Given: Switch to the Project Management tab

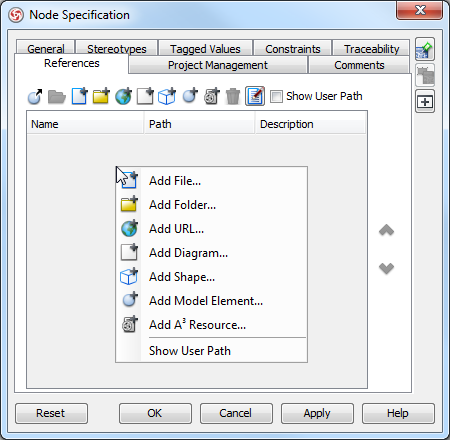Looking at the screenshot, I should tap(218, 65).
